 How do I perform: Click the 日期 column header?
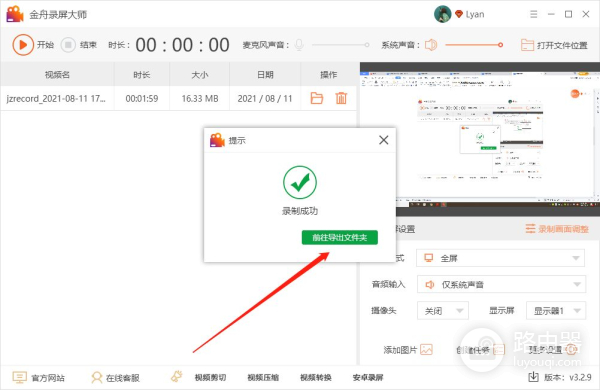[x=265, y=75]
